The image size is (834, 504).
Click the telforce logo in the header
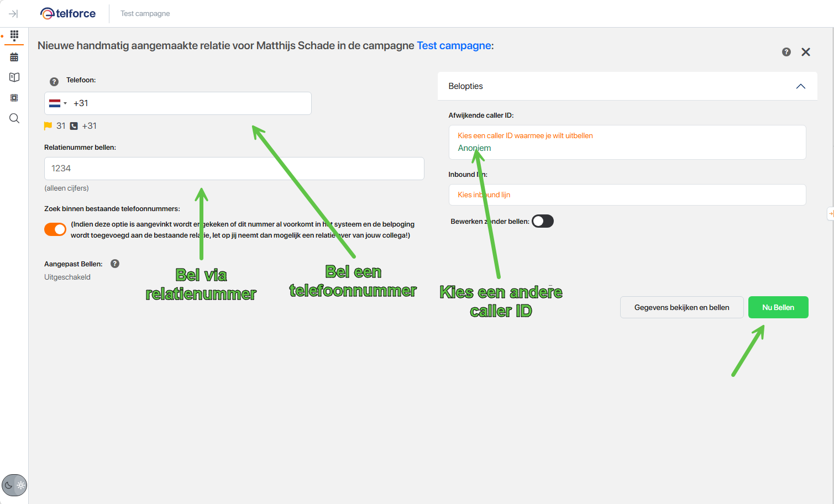[x=67, y=13]
